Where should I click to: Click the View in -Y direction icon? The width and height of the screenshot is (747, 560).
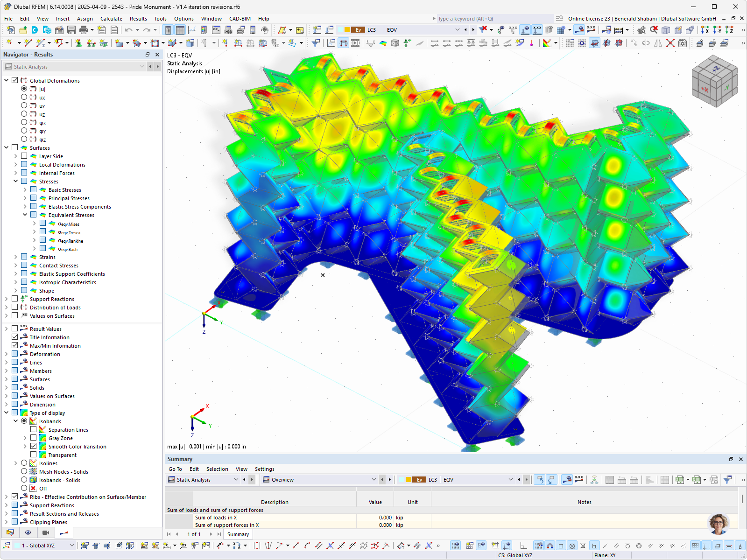[717, 30]
